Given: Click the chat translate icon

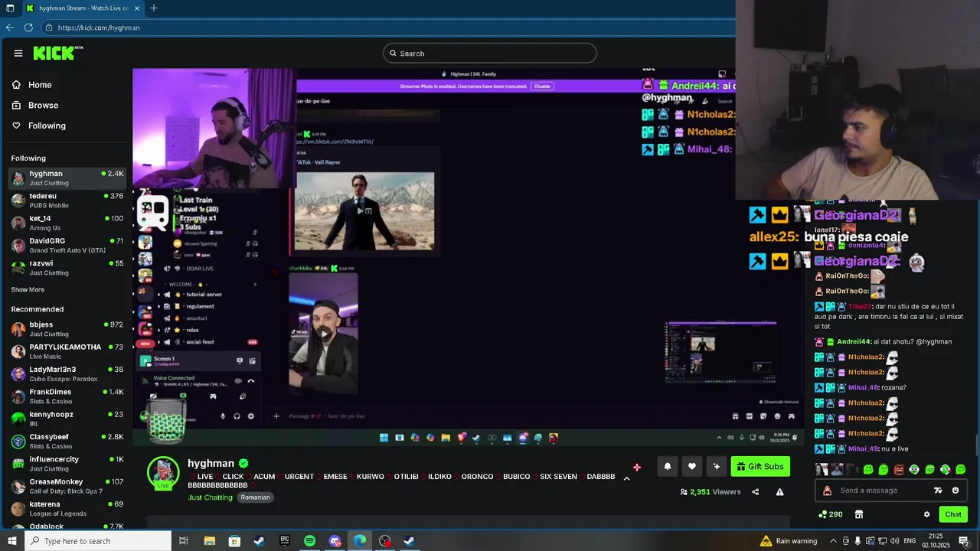Looking at the screenshot, I should 938,491.
